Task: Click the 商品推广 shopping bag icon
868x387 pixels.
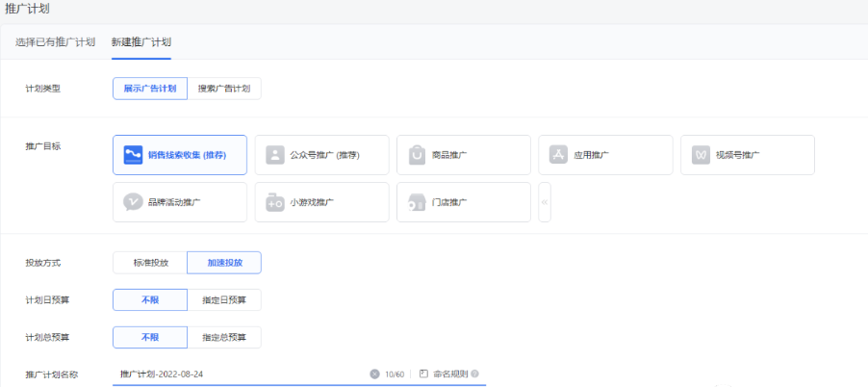Action: tap(417, 155)
